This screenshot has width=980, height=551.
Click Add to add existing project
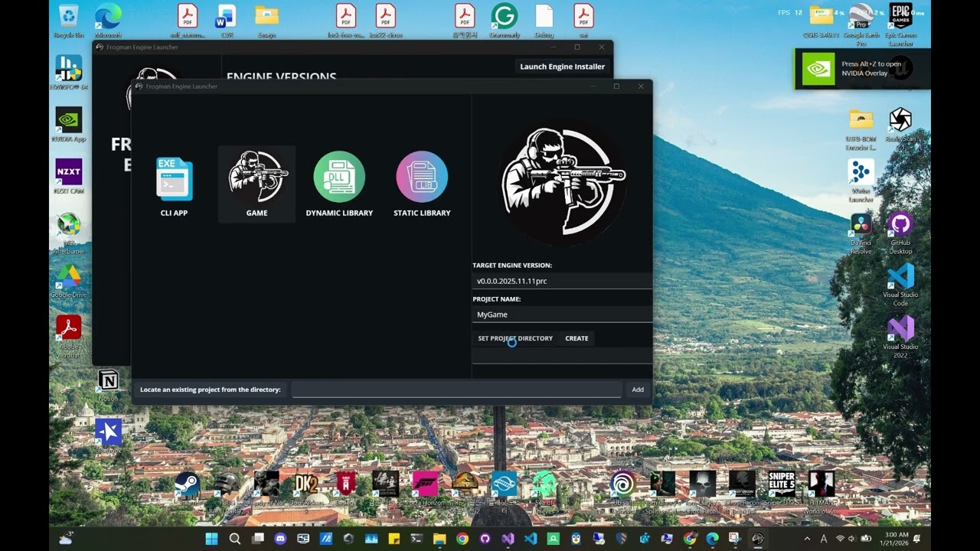638,390
